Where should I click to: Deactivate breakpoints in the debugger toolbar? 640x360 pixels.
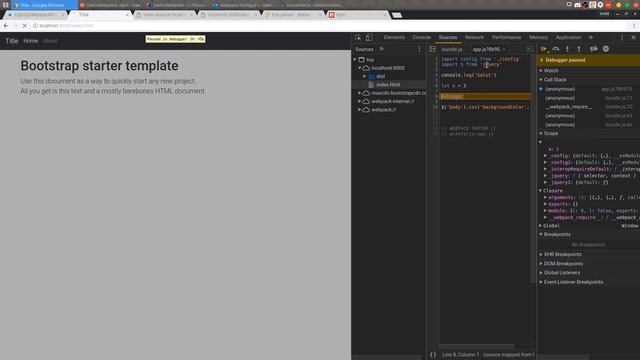[593, 49]
